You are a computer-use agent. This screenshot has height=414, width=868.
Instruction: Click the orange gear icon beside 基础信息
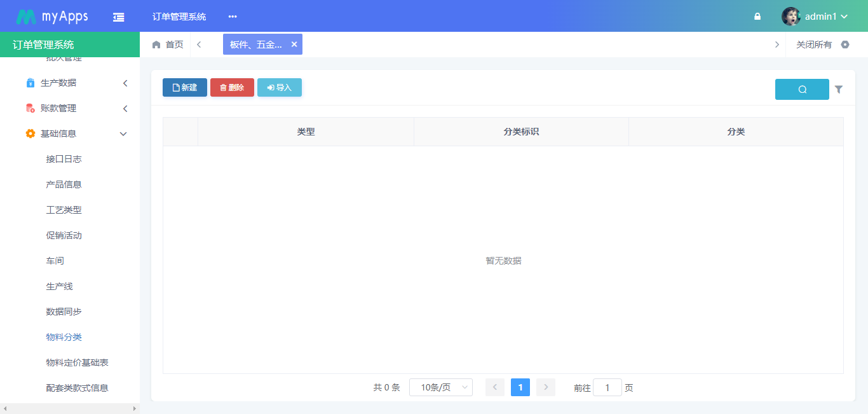pos(30,134)
